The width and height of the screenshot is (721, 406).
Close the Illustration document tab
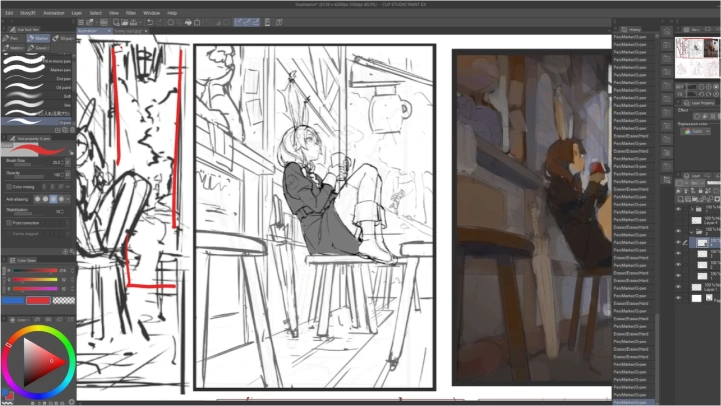pyautogui.click(x=109, y=31)
